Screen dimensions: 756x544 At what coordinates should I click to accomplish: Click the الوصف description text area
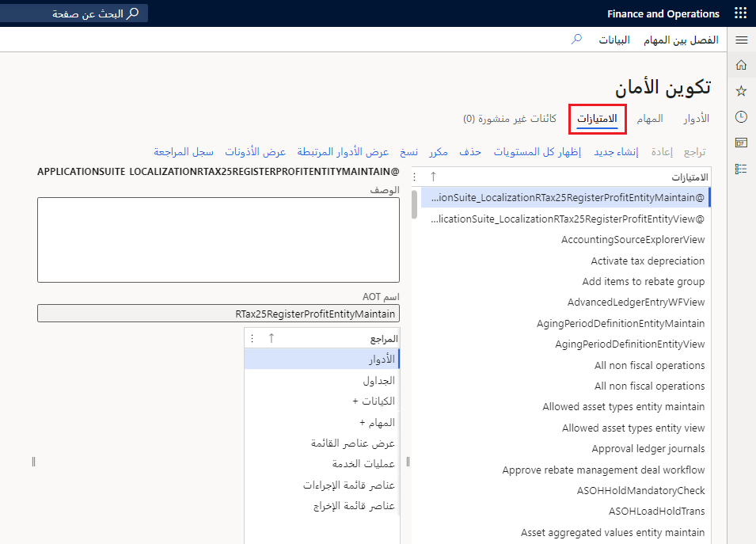(x=218, y=240)
